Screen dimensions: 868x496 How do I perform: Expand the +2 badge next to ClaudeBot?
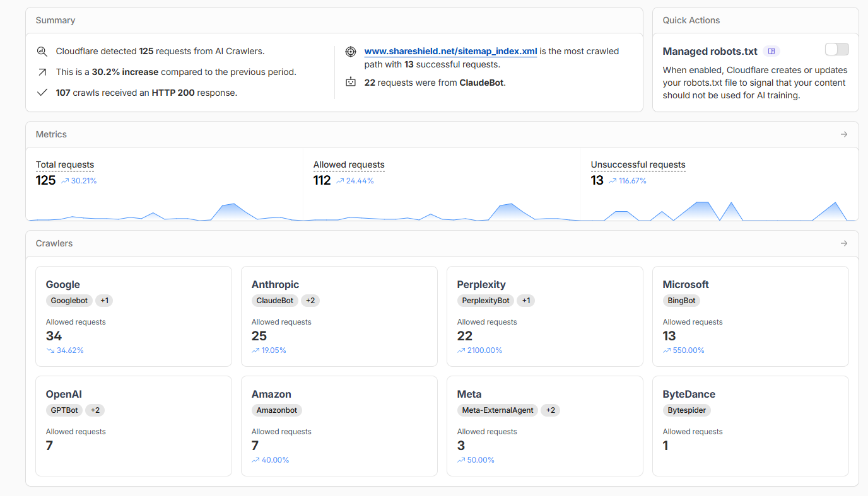[310, 301]
